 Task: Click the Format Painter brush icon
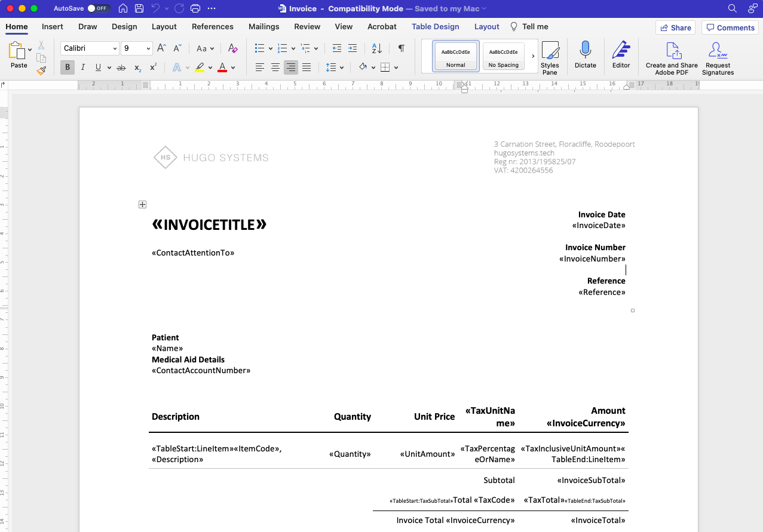coord(41,70)
